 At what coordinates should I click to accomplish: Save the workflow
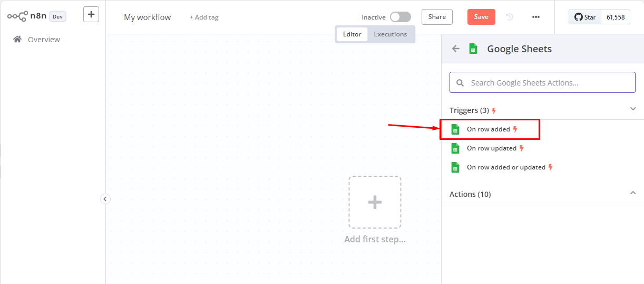coord(481,17)
